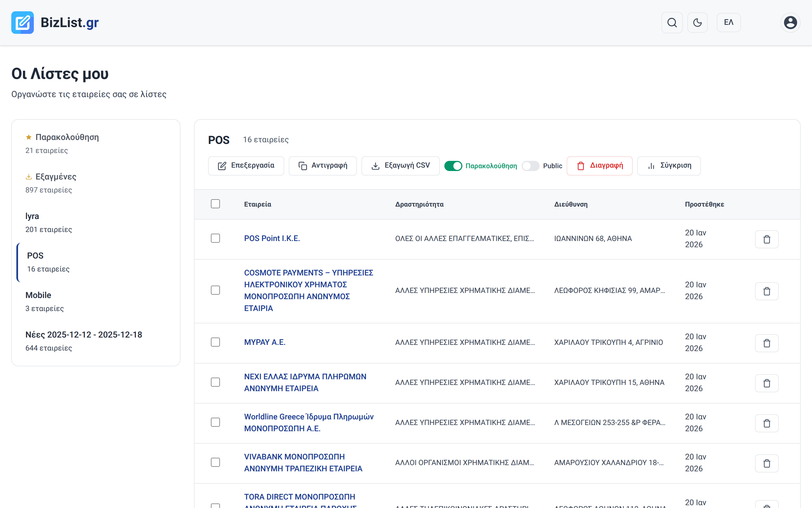The width and height of the screenshot is (812, 508).
Task: Click the BizList.gr brand name
Action: pos(70,23)
